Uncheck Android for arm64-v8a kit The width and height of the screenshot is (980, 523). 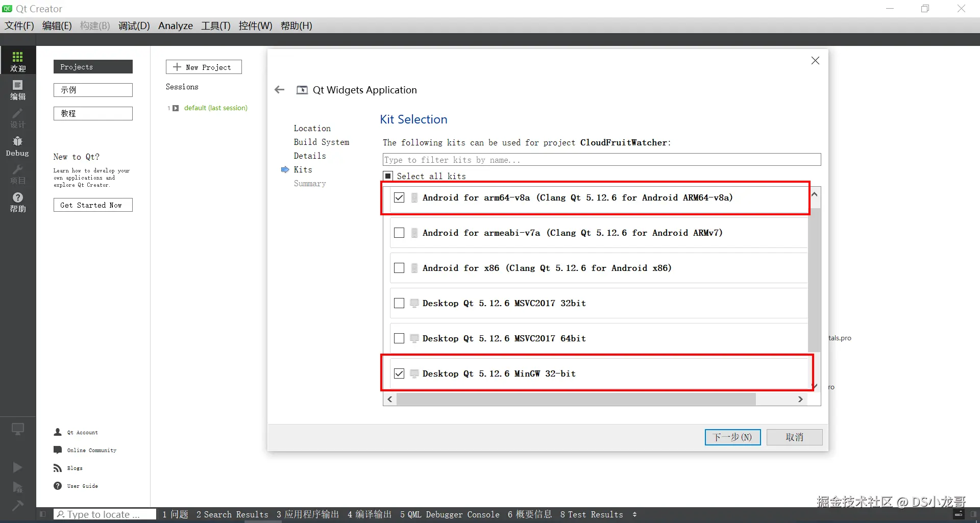tap(399, 197)
